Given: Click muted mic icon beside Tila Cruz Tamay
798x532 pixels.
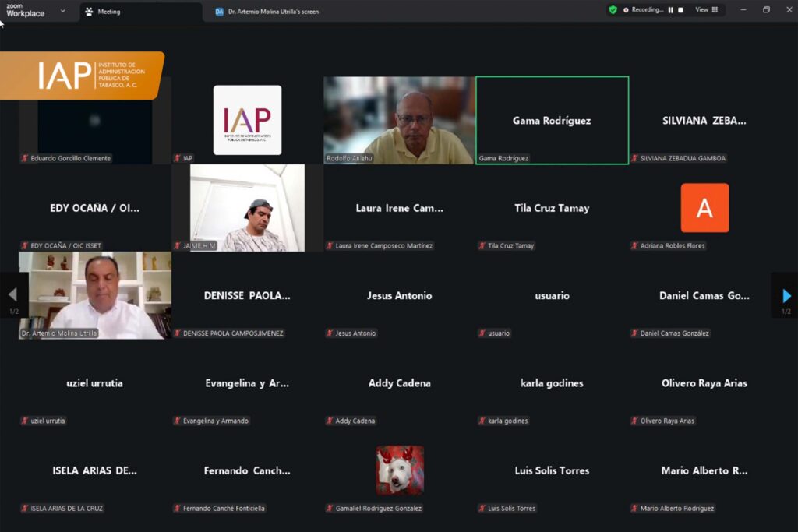Looking at the screenshot, I should click(482, 246).
